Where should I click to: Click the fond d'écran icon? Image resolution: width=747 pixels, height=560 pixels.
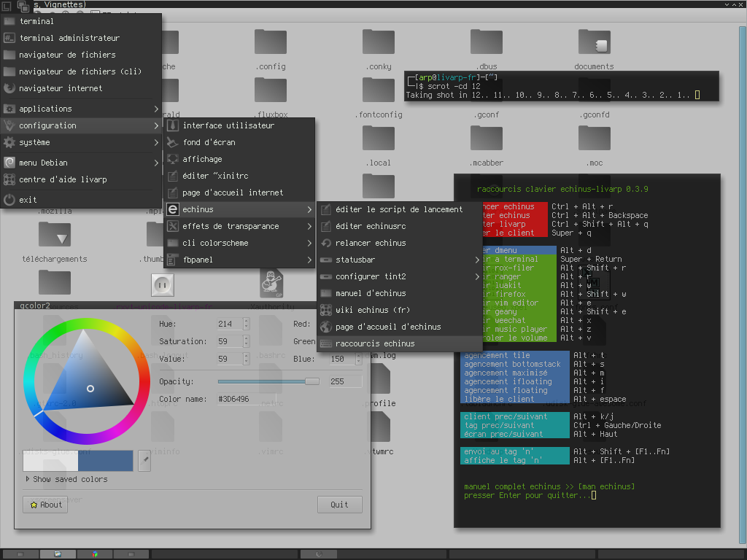[x=172, y=142]
